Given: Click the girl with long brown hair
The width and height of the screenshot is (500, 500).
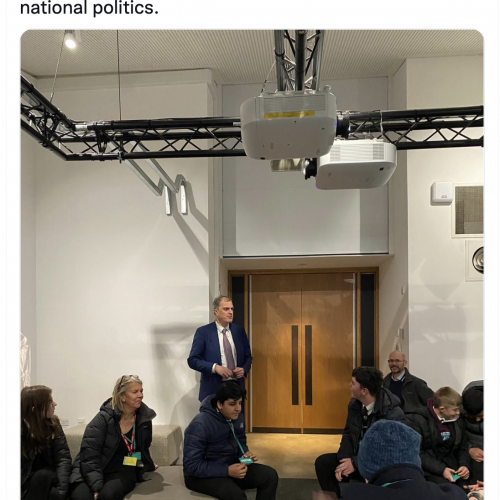Looking at the screenshot, I should 43,442.
